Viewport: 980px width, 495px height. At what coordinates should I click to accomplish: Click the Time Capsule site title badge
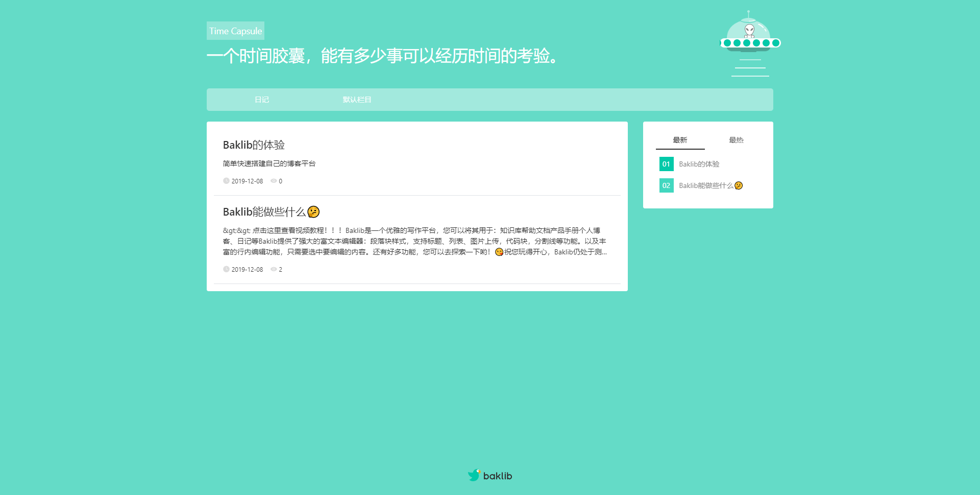tap(235, 31)
